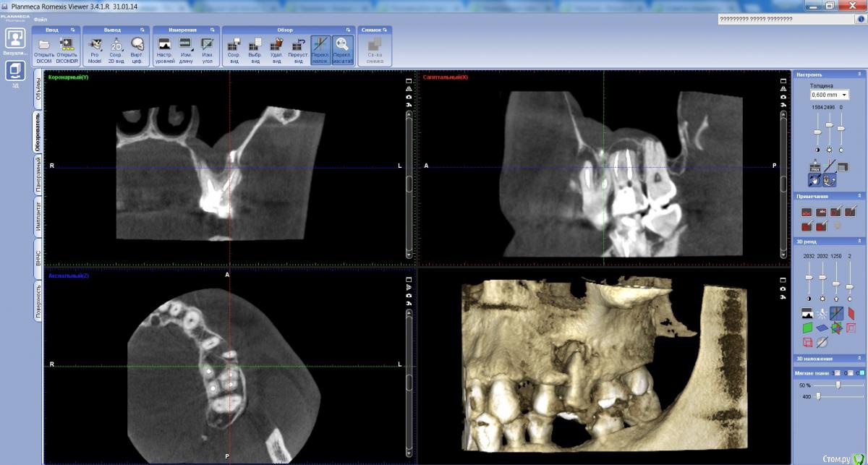Select the Изм. угол angle tool

click(208, 45)
